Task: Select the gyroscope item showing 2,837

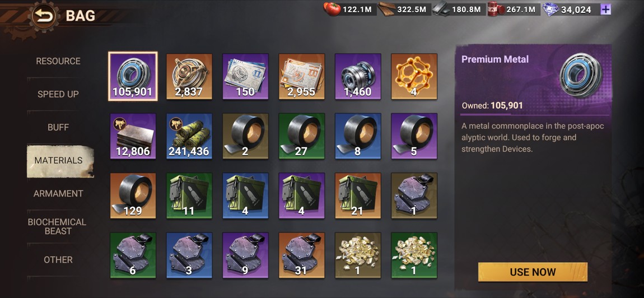Action: click(189, 76)
